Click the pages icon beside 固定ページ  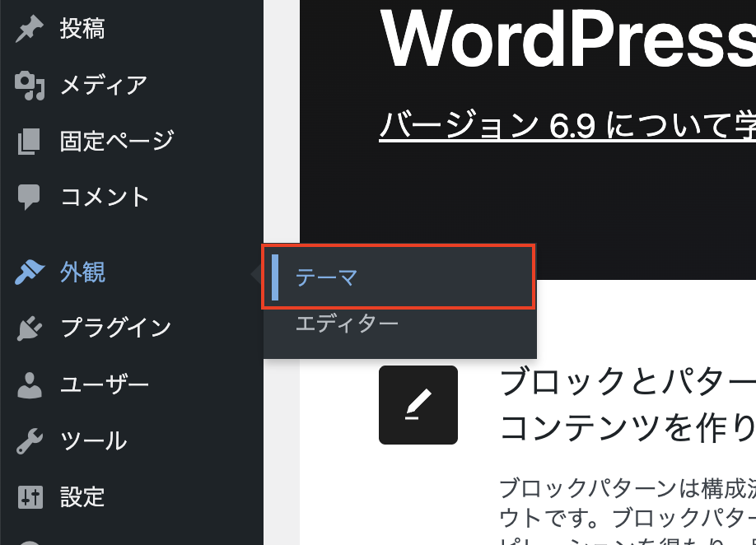click(x=30, y=141)
